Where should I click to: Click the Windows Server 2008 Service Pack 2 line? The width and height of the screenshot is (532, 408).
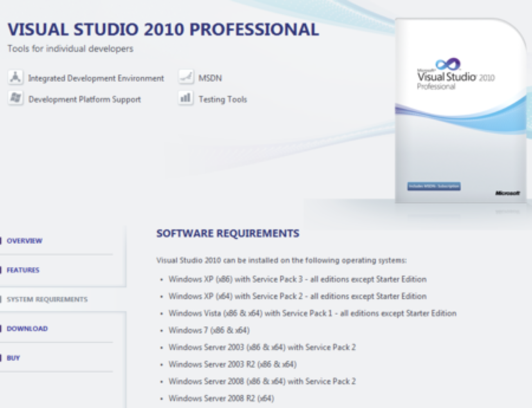tap(262, 381)
